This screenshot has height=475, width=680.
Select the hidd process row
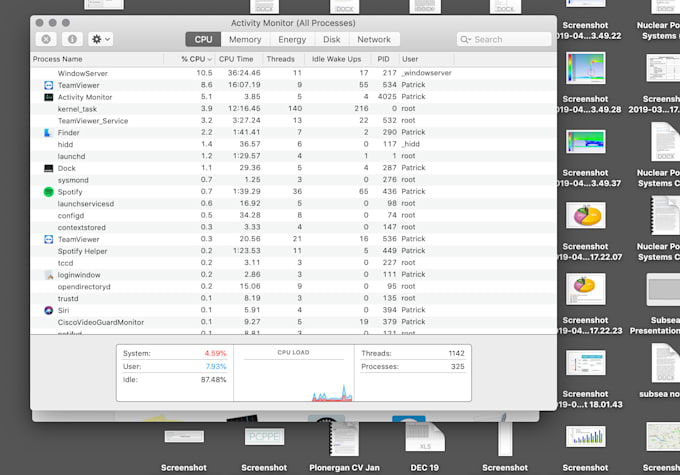294,144
